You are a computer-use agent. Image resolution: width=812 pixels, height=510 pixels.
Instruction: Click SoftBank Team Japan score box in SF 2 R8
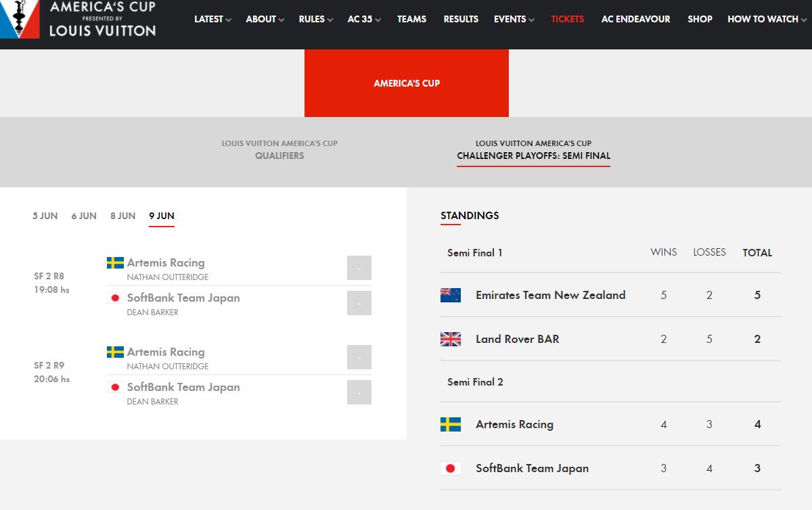[359, 303]
